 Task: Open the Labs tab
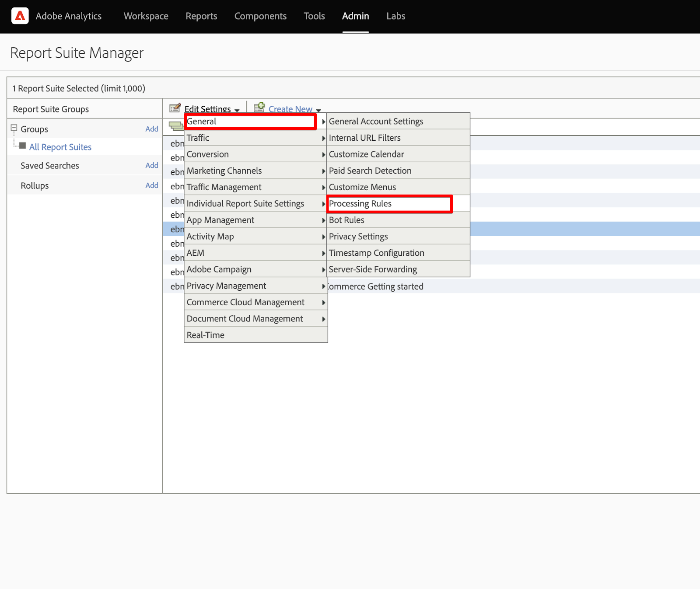tap(396, 16)
